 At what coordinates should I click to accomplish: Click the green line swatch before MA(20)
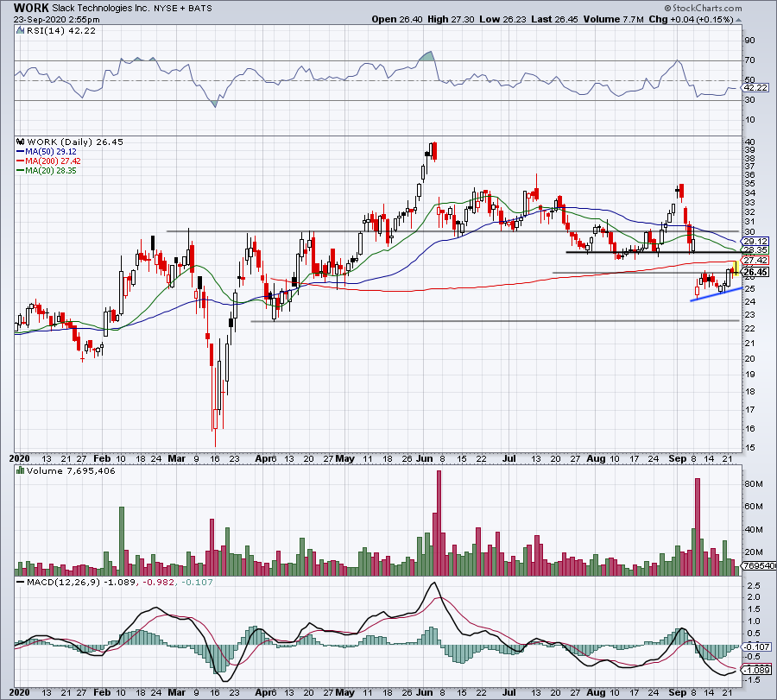tap(21, 170)
